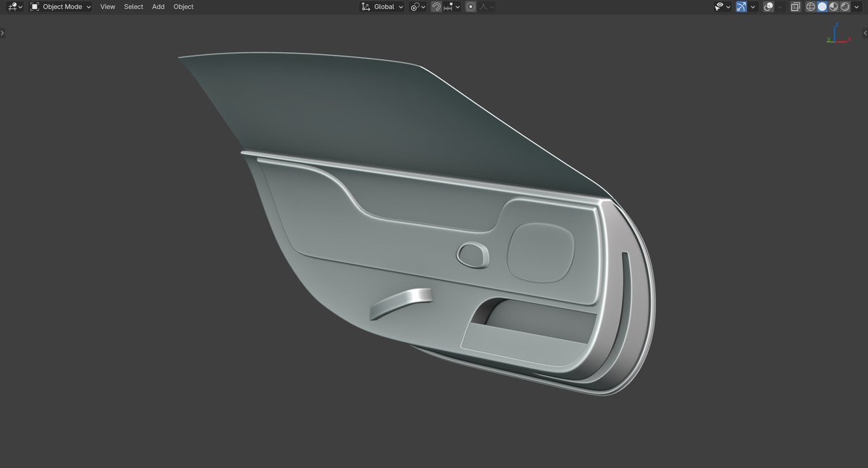Open the Object Mode dropdown
Viewport: 868px width, 468px height.
[61, 7]
